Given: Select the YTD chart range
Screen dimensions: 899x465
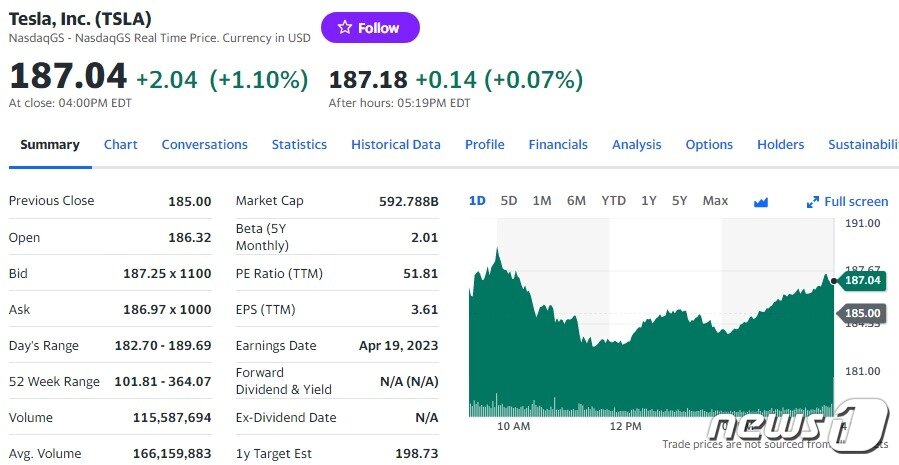Looking at the screenshot, I should (x=613, y=201).
